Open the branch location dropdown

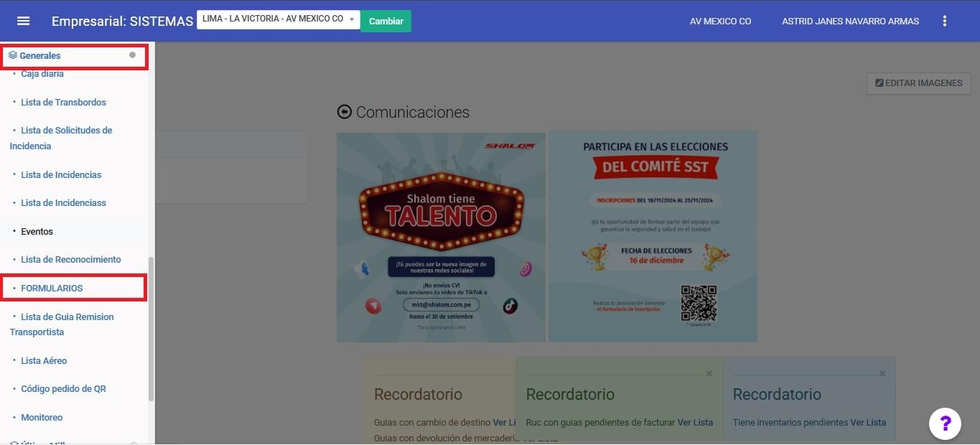pyautogui.click(x=279, y=19)
